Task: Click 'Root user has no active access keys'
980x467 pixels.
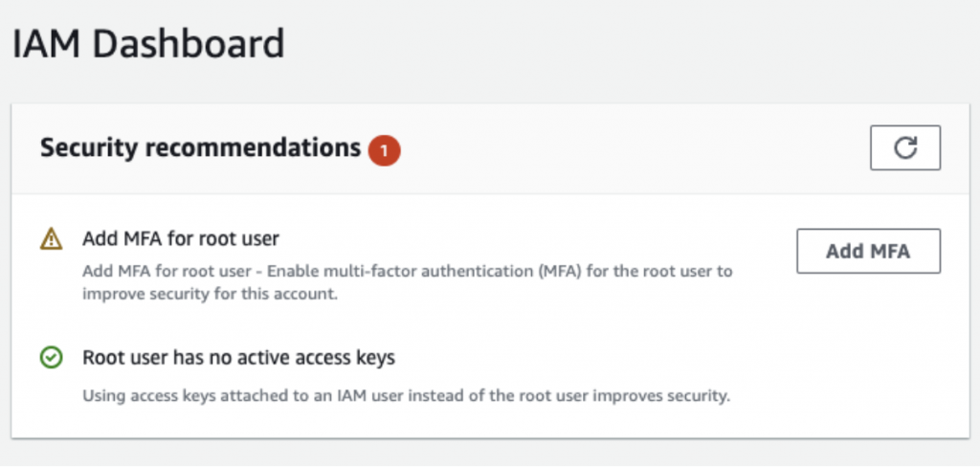Action: (238, 358)
